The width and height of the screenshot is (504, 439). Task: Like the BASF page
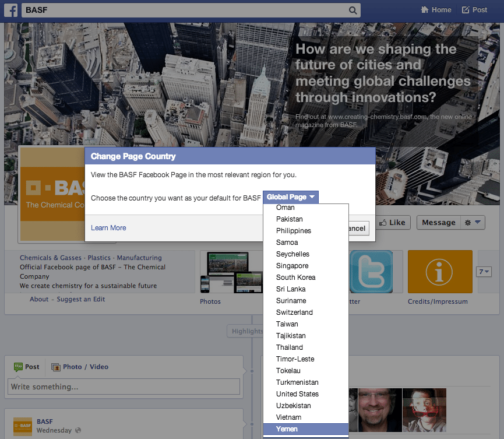coord(392,223)
